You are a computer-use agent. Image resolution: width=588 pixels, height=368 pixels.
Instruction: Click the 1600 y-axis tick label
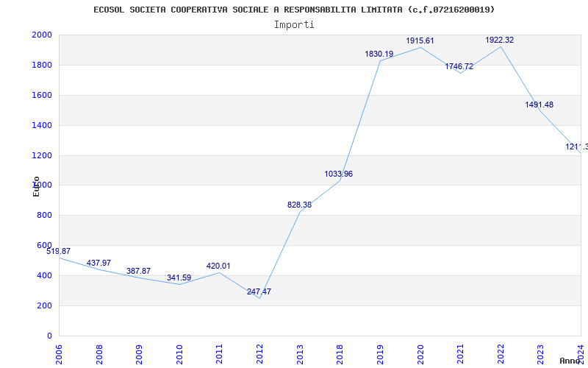(x=42, y=95)
